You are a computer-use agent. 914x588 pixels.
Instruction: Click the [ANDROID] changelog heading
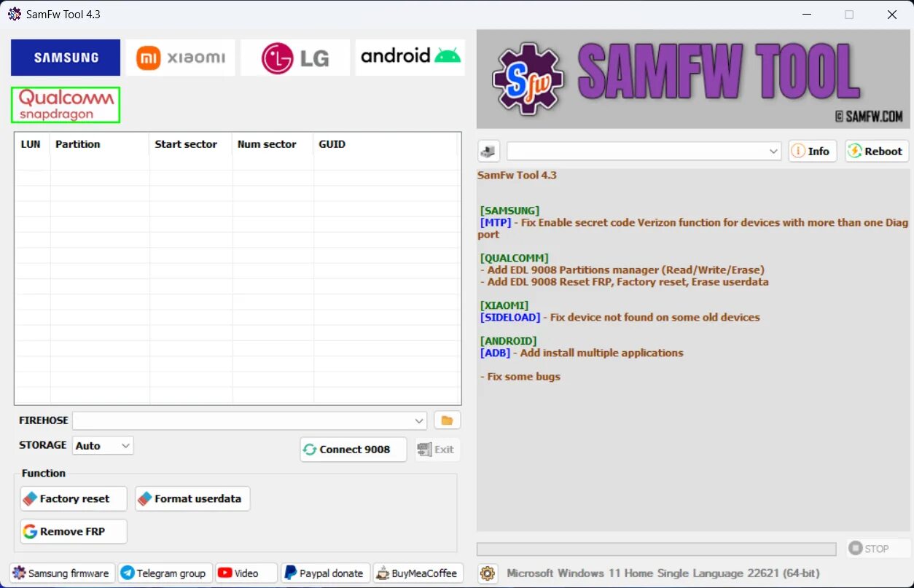509,341
